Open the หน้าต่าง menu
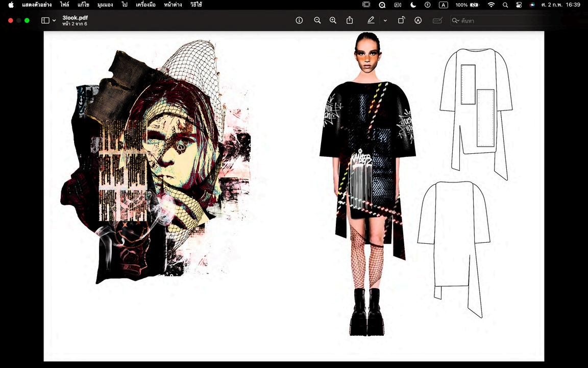588x368 pixels. [173, 5]
